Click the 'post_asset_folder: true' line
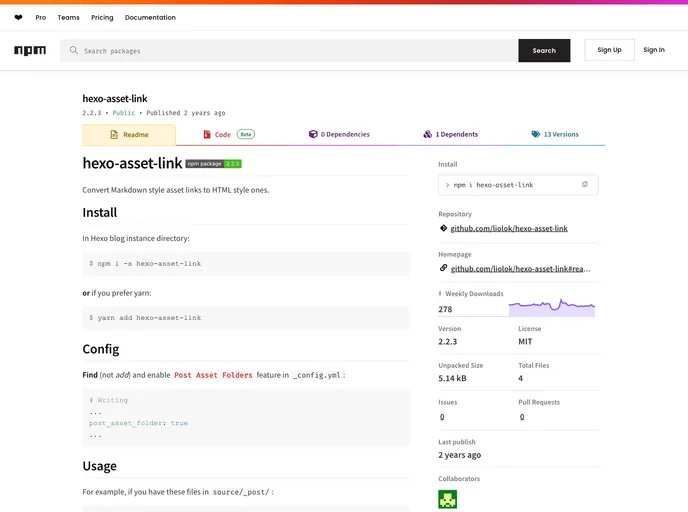This screenshot has width=688, height=512. [139, 423]
